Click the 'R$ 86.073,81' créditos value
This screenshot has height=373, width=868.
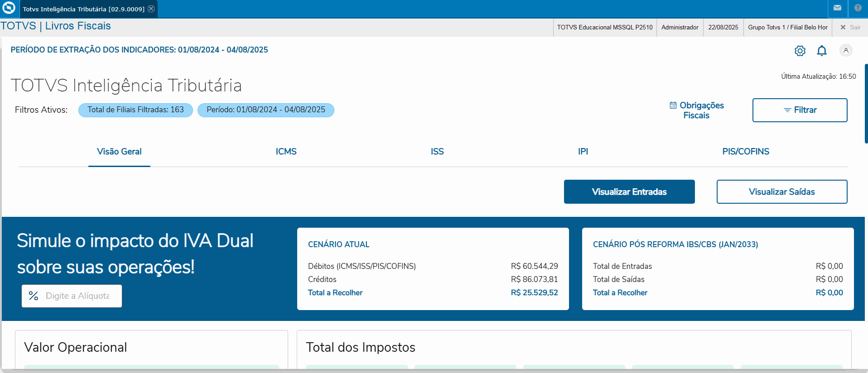pos(535,279)
